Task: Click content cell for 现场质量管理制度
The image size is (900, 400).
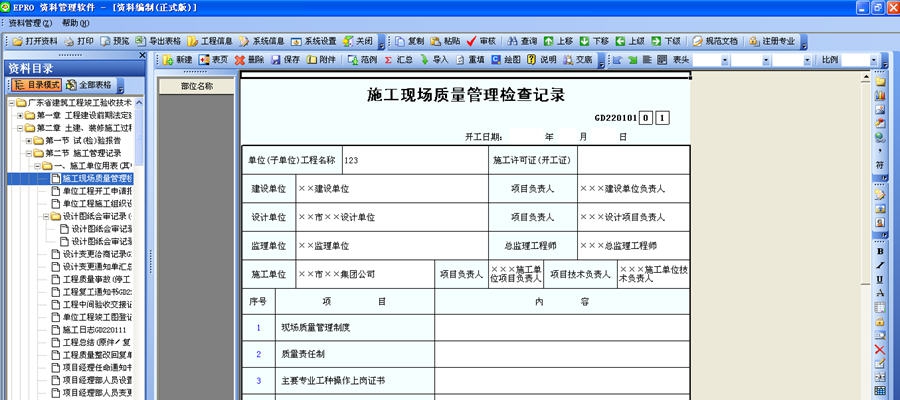Action: coord(562,328)
